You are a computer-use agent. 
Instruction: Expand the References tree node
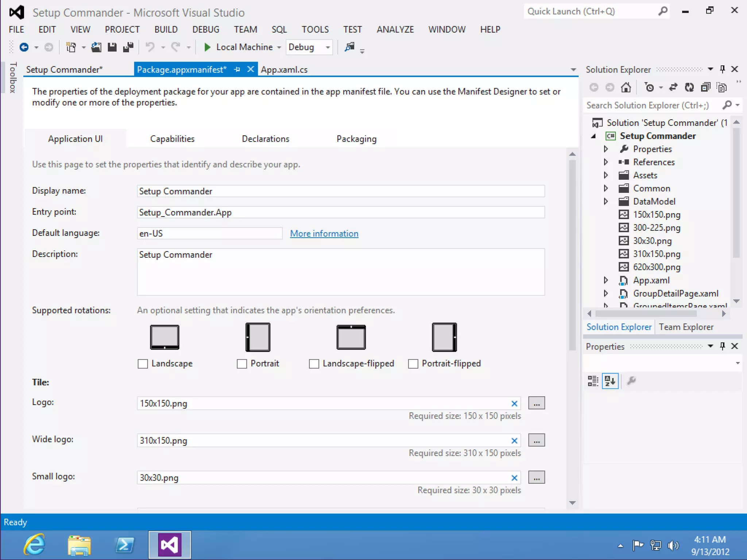pos(606,162)
